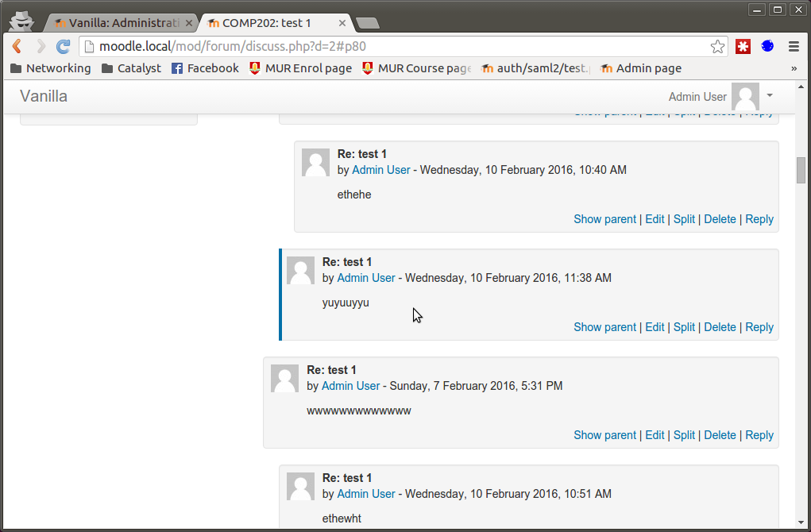This screenshot has height=532, width=811.
Task: Reply to the ethehe post
Action: pyautogui.click(x=759, y=219)
